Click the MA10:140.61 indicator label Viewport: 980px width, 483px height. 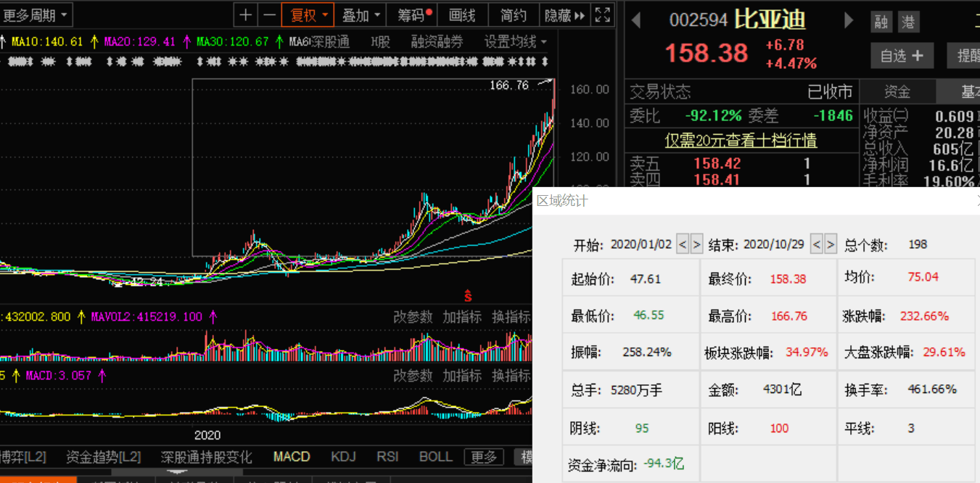point(47,41)
